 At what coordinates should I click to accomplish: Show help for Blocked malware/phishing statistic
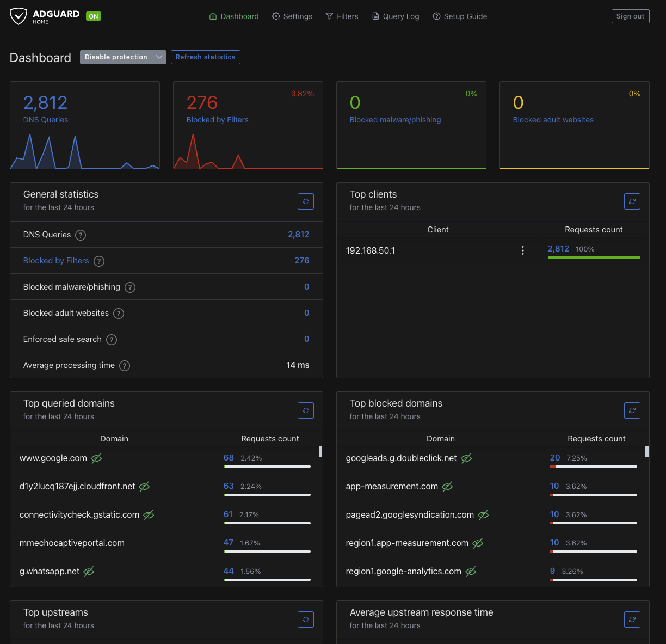point(130,287)
